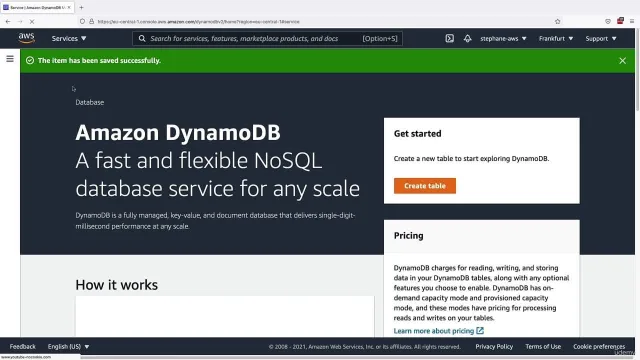This screenshot has height=360, width=640.
Task: Click the AWS logo home icon
Action: [27, 38]
